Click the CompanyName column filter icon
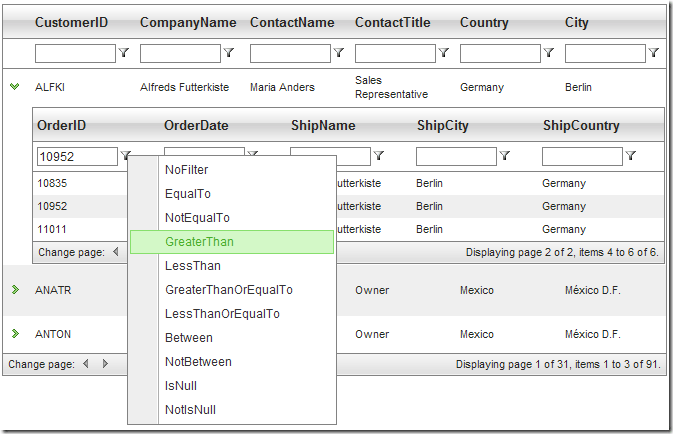The height and width of the screenshot is (434, 673). (x=229, y=53)
